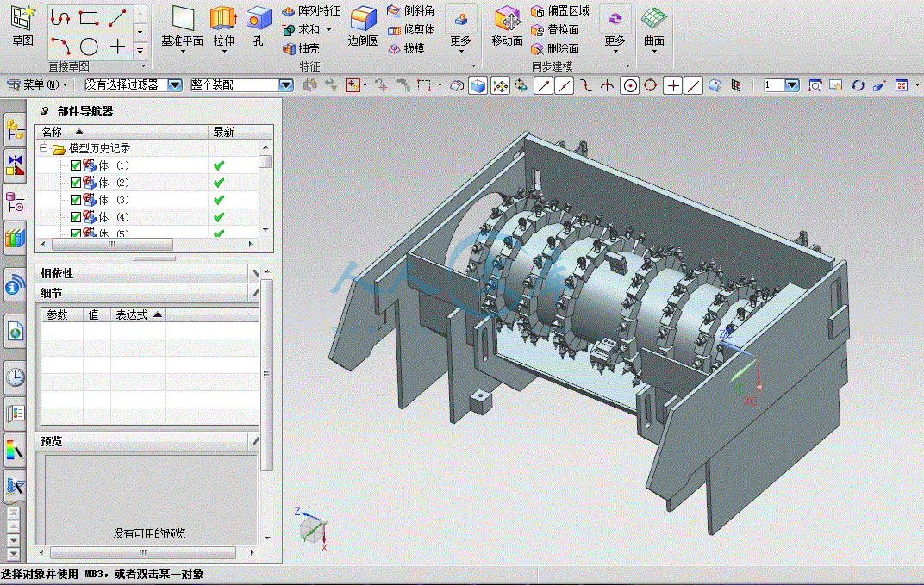Click the 删除面 delete face button
Screen dimensions: 924x585
coord(554,48)
